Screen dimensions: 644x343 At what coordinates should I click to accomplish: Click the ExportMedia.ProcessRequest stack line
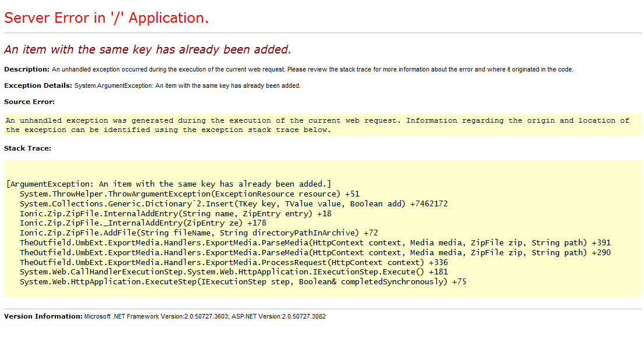[x=233, y=262]
